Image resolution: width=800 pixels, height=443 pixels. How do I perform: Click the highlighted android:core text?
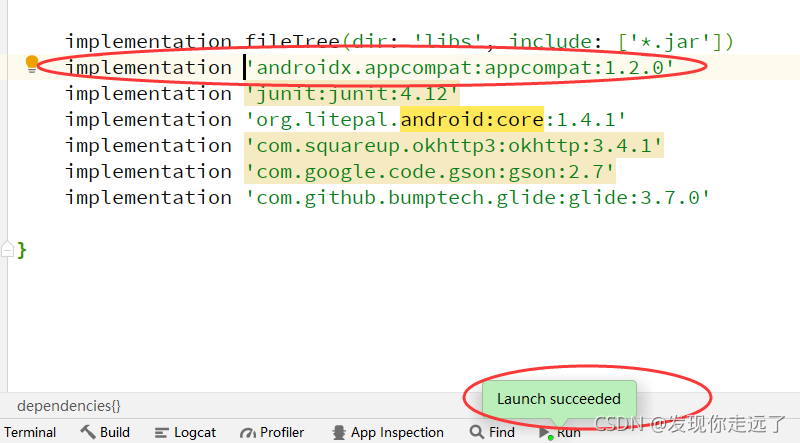point(472,119)
